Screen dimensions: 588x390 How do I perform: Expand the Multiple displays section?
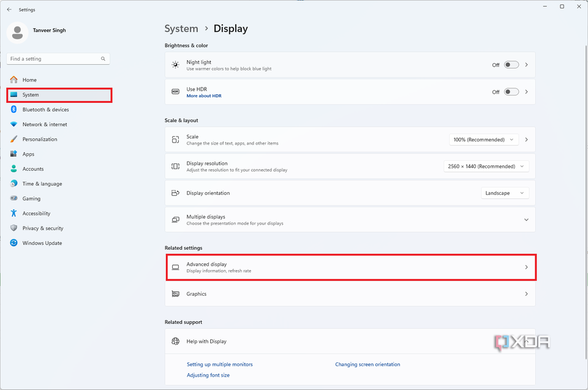[x=526, y=219]
